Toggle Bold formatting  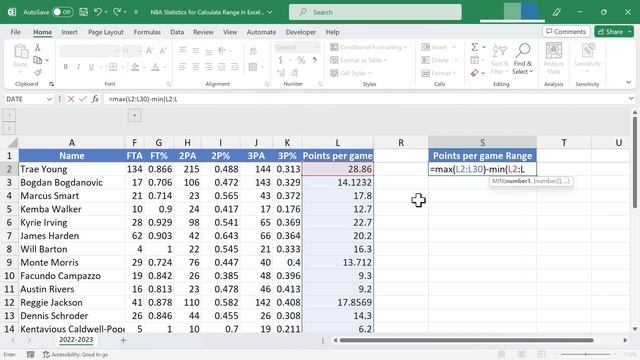pyautogui.click(x=65, y=67)
